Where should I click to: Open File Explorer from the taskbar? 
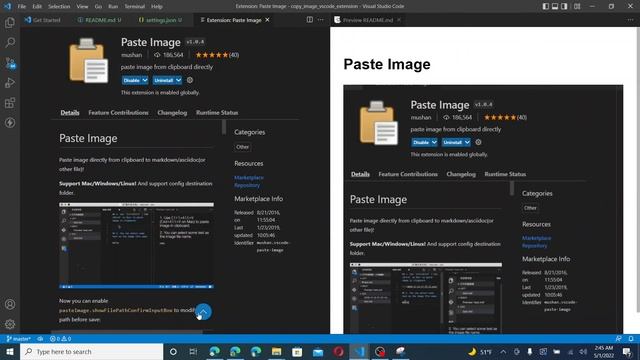click(276, 351)
